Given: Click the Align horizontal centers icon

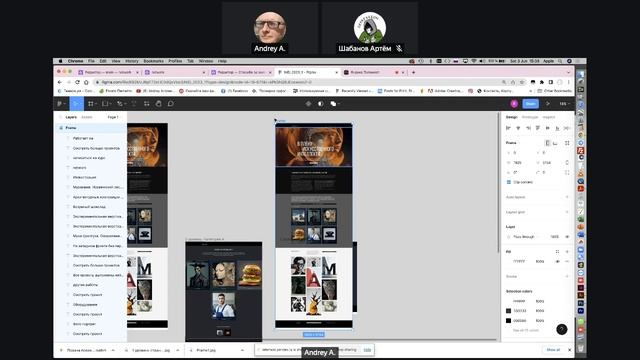Looking at the screenshot, I should (518, 128).
